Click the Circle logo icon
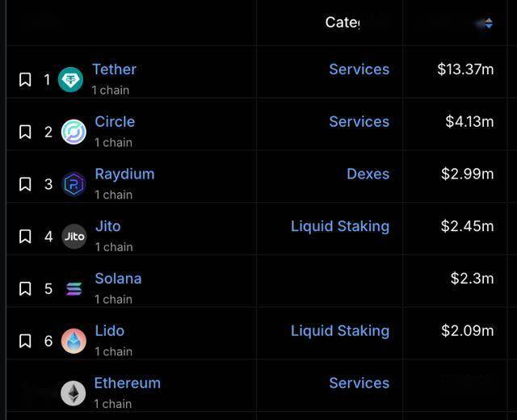Image resolution: width=517 pixels, height=420 pixels. pos(74,132)
